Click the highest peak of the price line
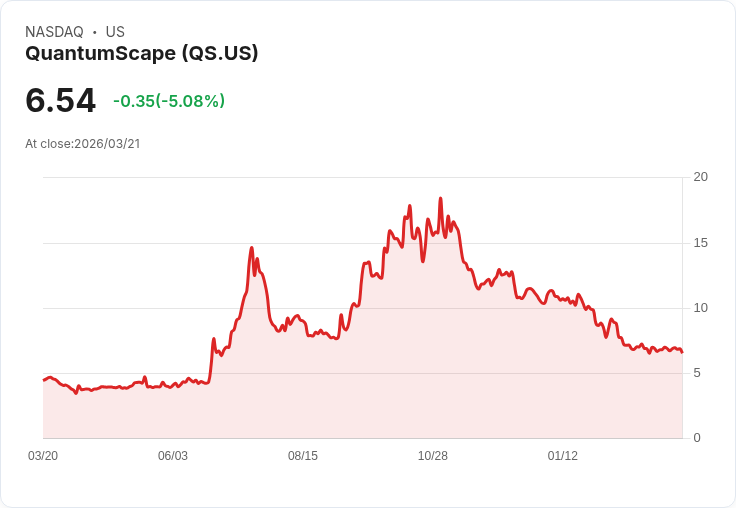The height and width of the screenshot is (508, 736). (440, 199)
